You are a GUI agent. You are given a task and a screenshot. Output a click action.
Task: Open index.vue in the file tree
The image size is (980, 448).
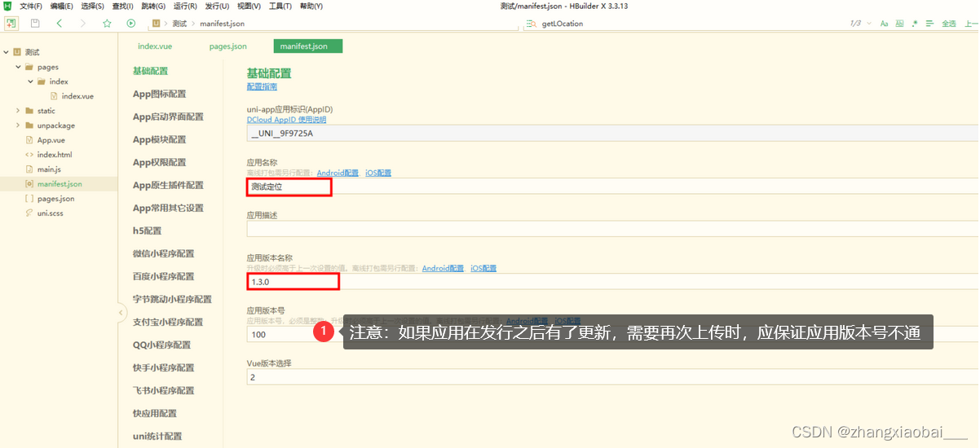(77, 96)
